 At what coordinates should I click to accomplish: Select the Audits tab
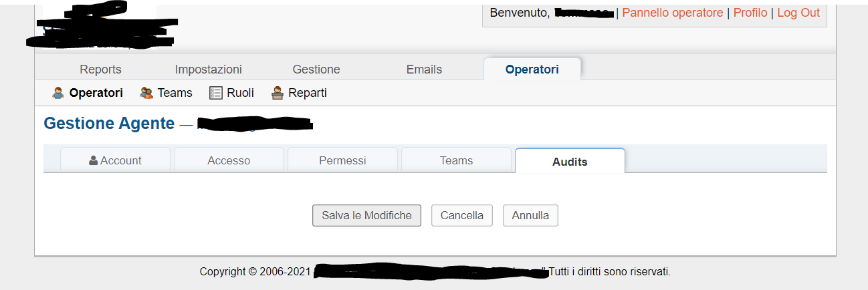click(570, 162)
